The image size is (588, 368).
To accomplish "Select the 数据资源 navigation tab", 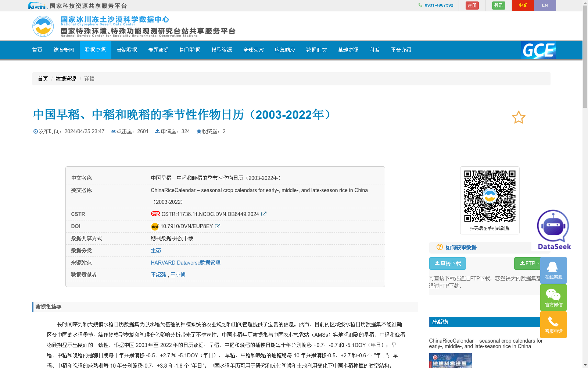I will (x=95, y=50).
